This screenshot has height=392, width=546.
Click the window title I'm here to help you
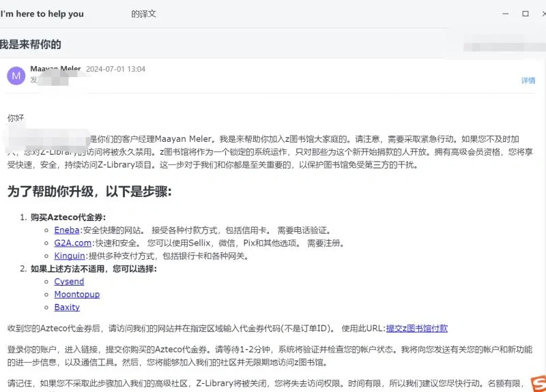click(x=42, y=14)
